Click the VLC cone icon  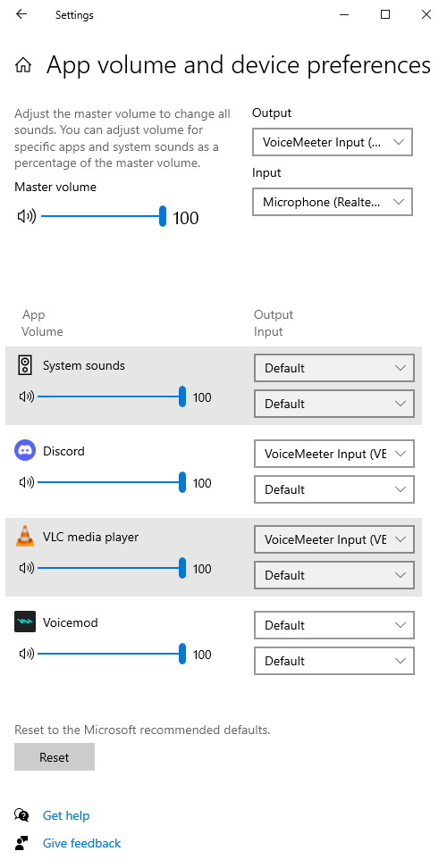tap(25, 537)
